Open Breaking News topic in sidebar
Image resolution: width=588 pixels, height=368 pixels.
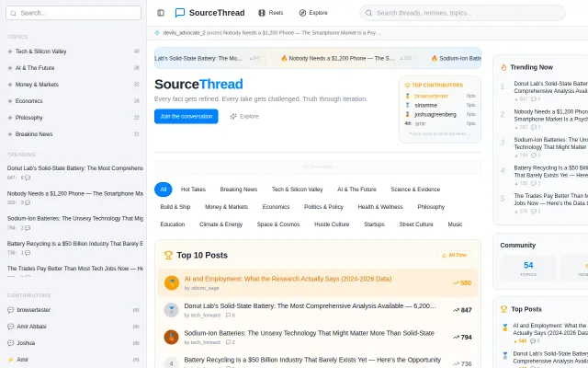coord(73,133)
